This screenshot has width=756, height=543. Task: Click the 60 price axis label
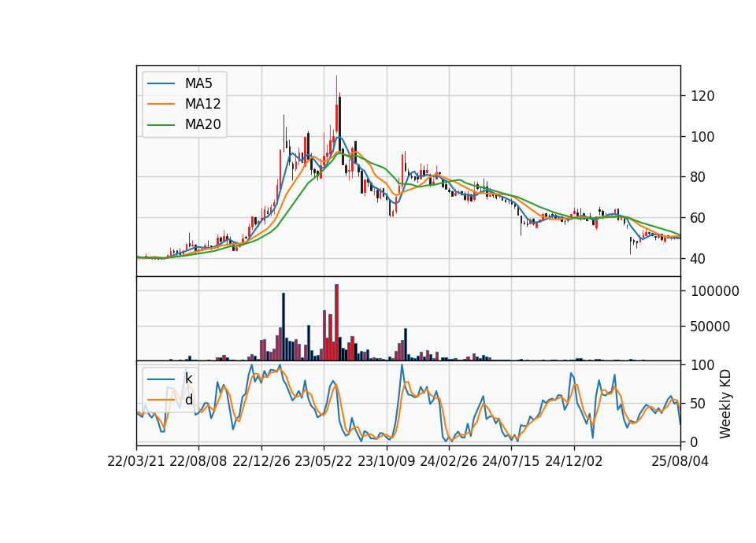coord(699,218)
